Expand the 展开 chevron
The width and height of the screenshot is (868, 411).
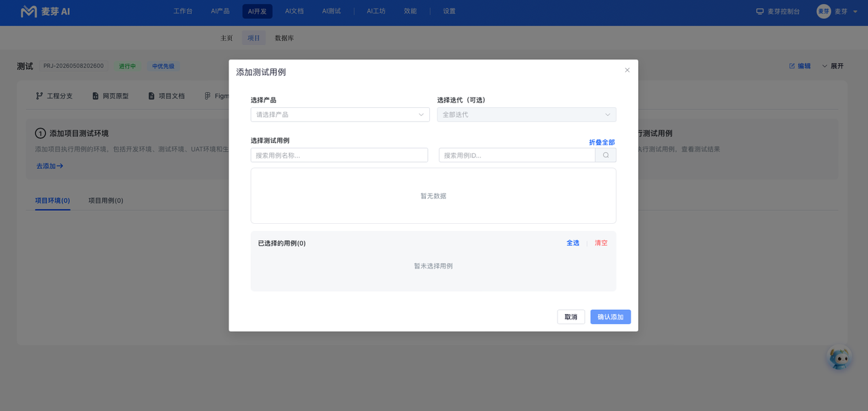pos(825,66)
